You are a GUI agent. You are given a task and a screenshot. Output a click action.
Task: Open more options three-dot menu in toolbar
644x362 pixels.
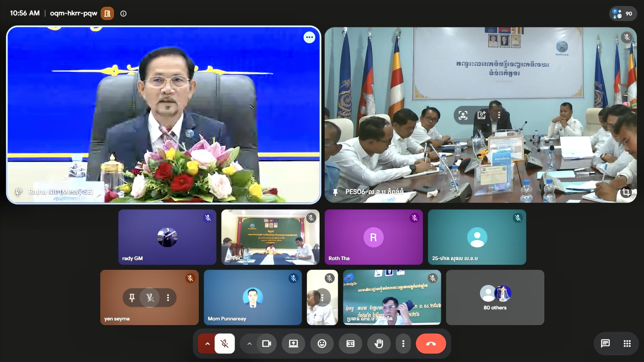coord(403,343)
